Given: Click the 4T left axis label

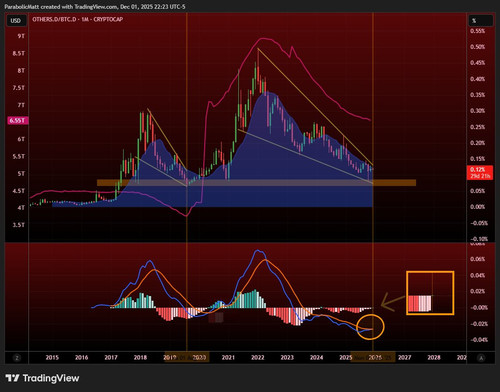Looking at the screenshot, I should tap(21, 208).
